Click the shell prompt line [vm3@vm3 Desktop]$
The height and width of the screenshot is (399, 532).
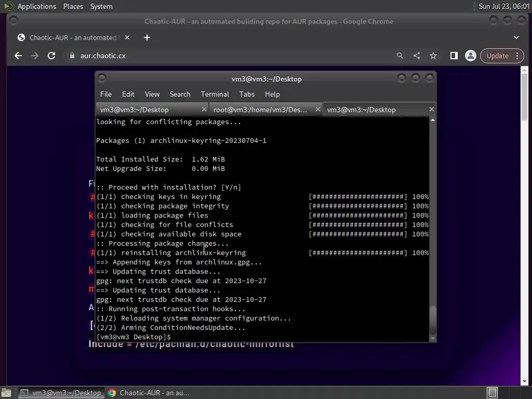(134, 337)
